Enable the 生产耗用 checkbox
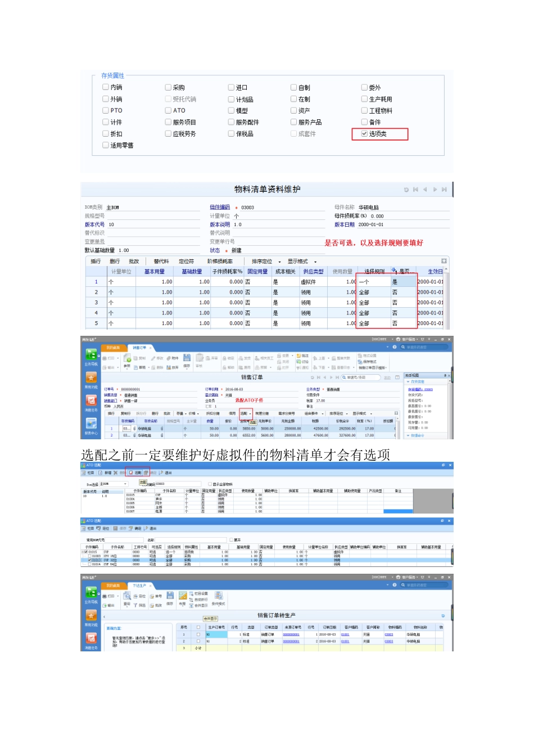This screenshot has height=756, width=534. pos(364,99)
